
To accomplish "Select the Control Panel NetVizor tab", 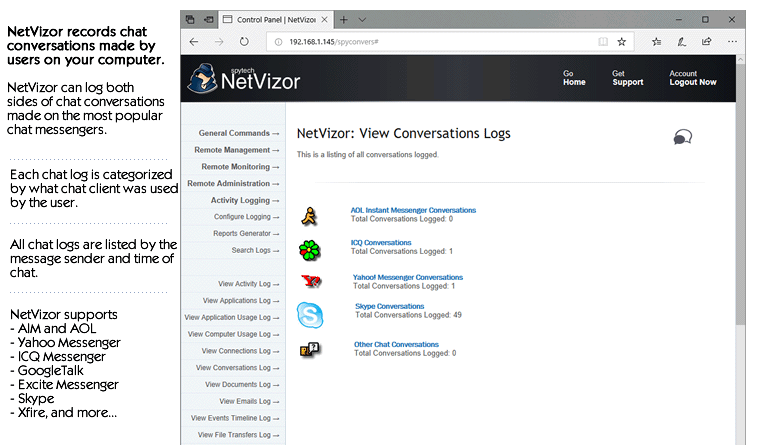I will point(276,19).
